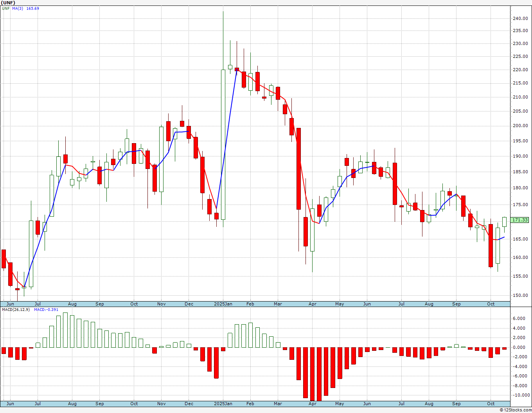This screenshot has height=413, width=532.
Task: Click the "155.00" price axis label
Action: click(520, 277)
